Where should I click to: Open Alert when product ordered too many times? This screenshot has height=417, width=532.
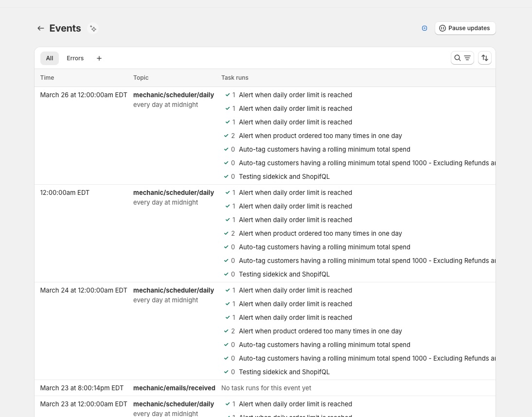pos(320,136)
